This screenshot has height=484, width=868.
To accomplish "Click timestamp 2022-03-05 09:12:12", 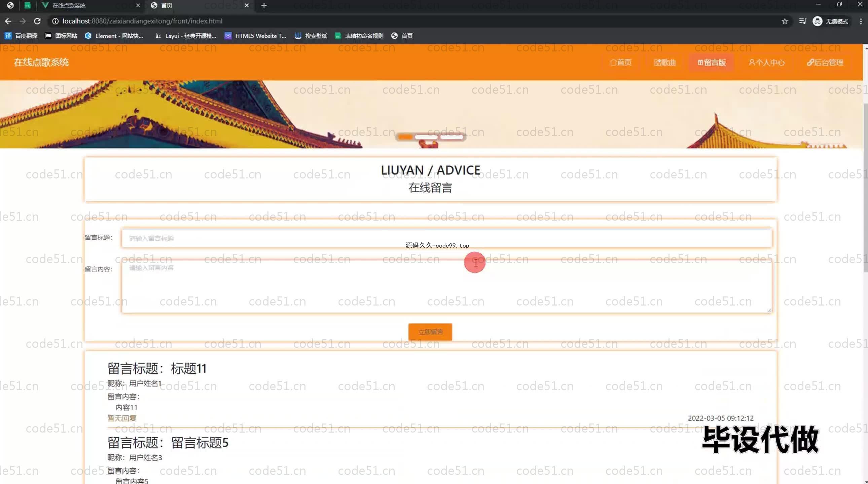I will point(720,418).
